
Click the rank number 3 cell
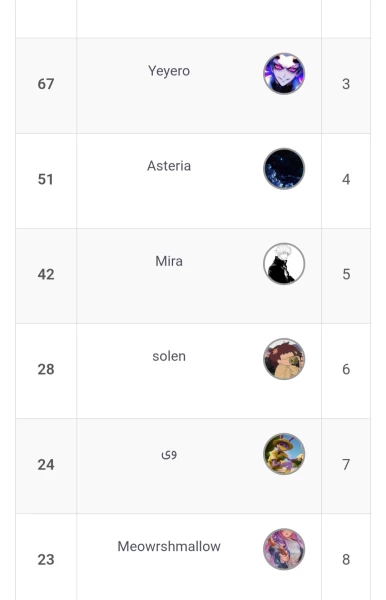[x=346, y=86]
